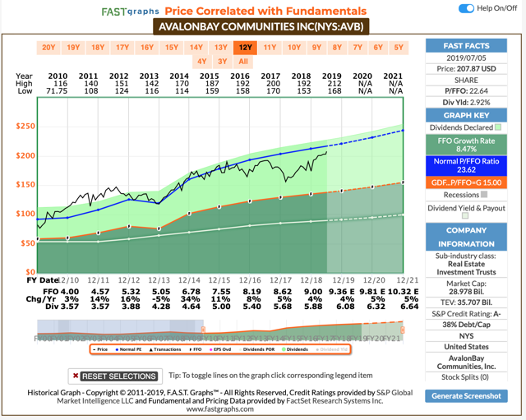Click the FFO Growth Rate 8.47% box
This screenshot has width=526, height=420.
pos(466,145)
